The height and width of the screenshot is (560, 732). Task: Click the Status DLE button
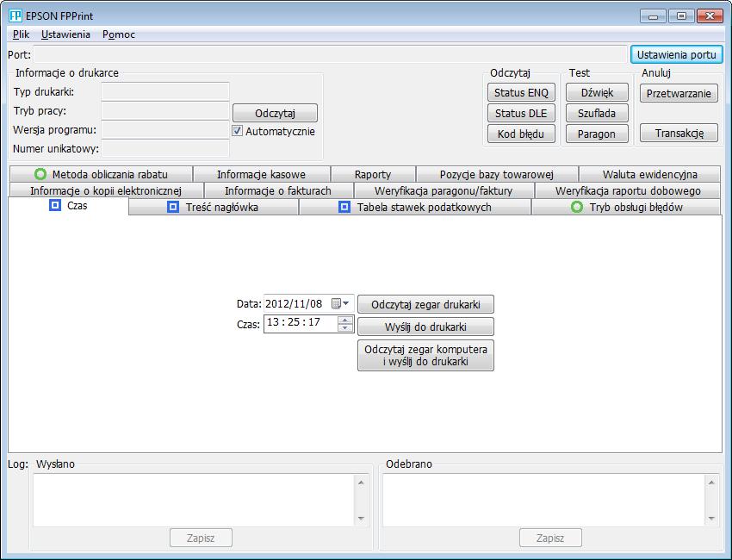pyautogui.click(x=521, y=113)
